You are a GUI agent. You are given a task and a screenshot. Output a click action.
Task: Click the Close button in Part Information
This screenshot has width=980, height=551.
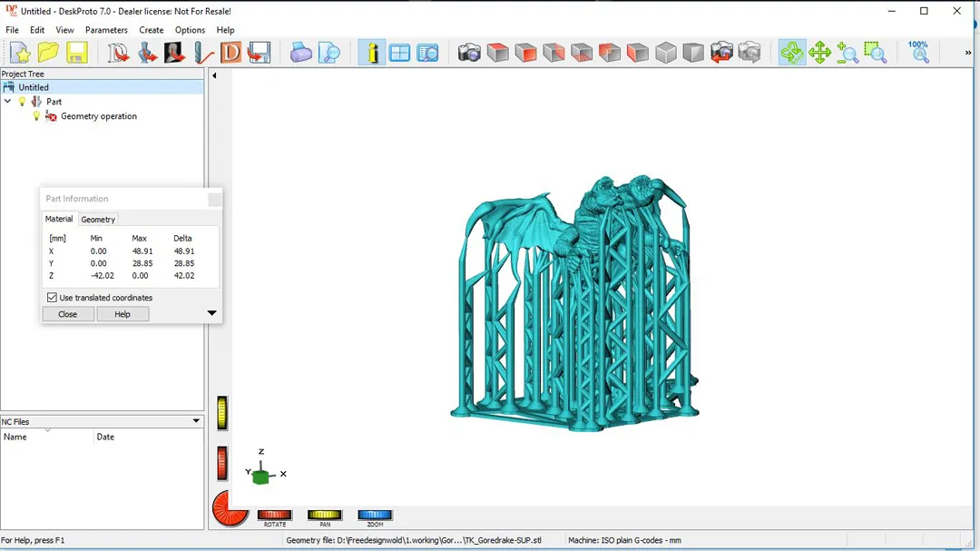tap(68, 314)
